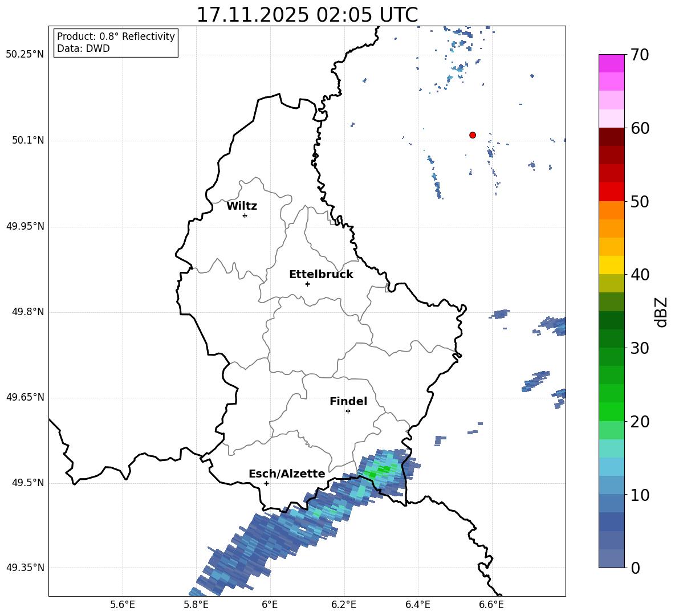The width and height of the screenshot is (675, 616).
Task: Click the 6°E longitude label
Action: tap(270, 605)
